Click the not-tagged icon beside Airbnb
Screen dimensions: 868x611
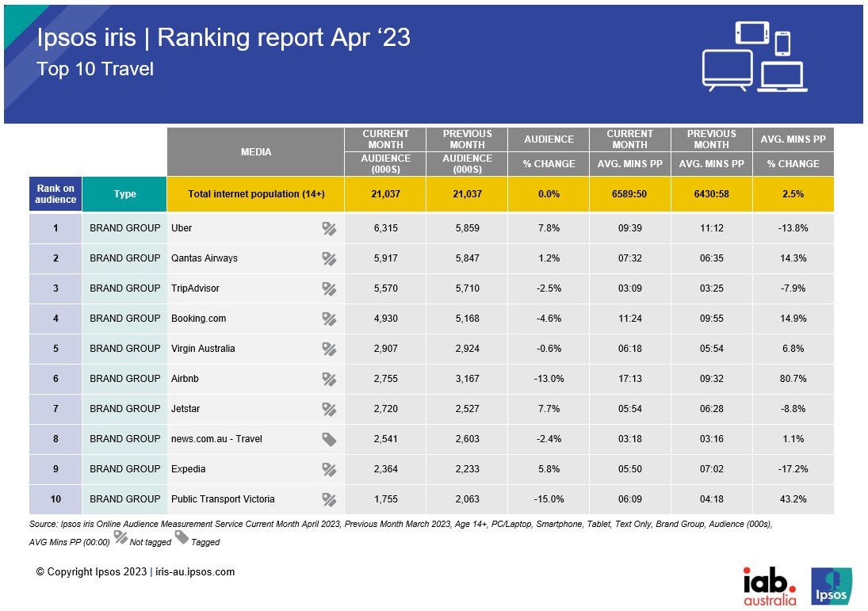pyautogui.click(x=329, y=379)
